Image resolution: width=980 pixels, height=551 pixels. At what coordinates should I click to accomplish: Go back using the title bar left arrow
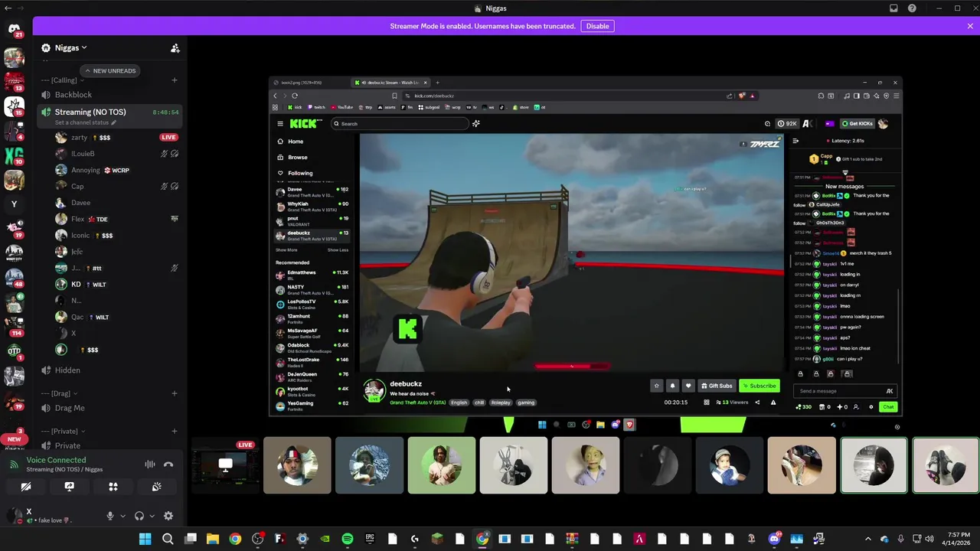coord(8,8)
